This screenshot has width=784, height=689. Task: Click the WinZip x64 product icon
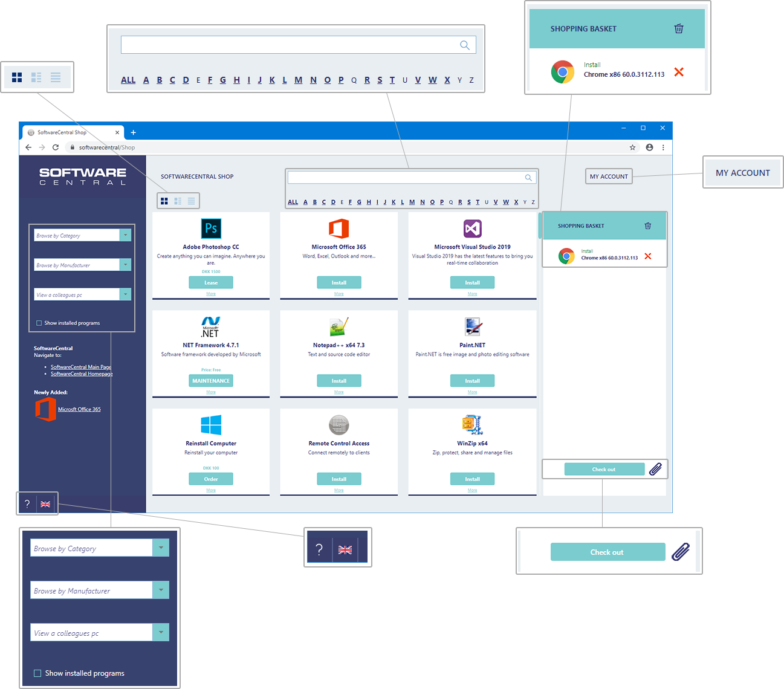tap(472, 425)
